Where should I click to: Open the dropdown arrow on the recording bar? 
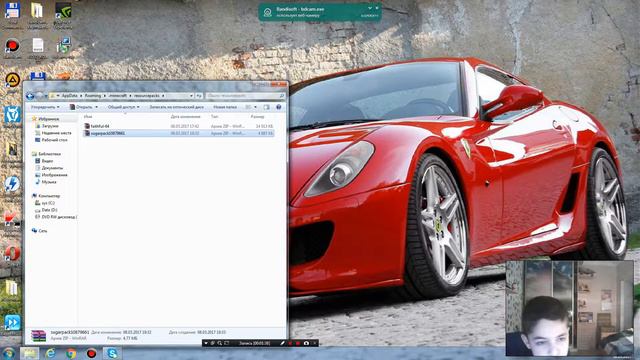[x=206, y=343]
